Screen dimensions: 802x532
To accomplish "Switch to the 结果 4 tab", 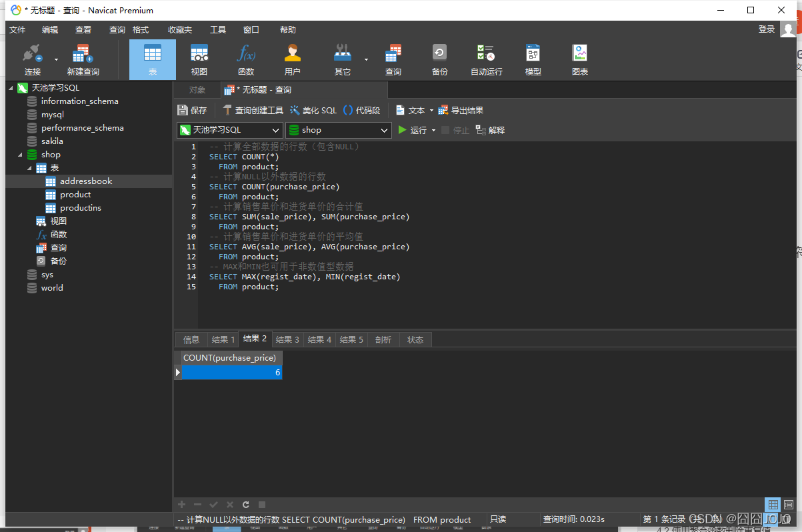I will pos(319,340).
